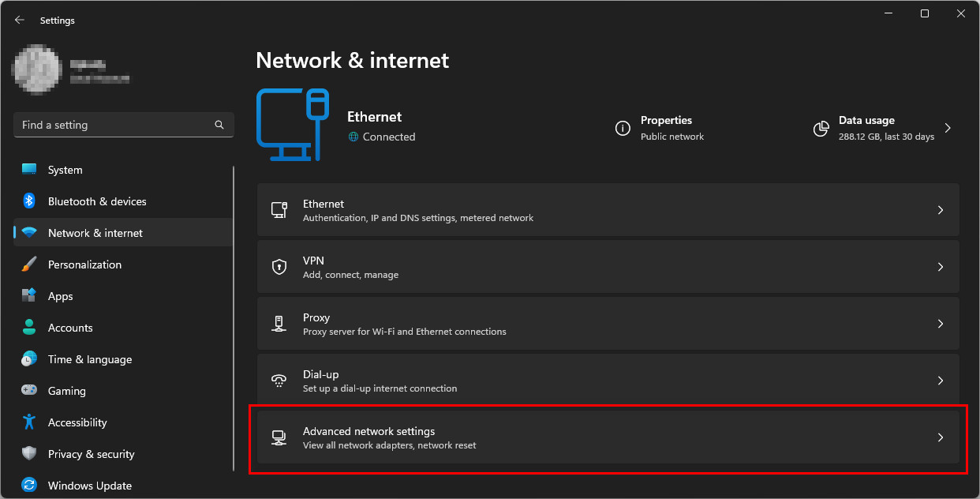Go to Privacy & security section
This screenshot has height=499, width=980.
[91, 454]
